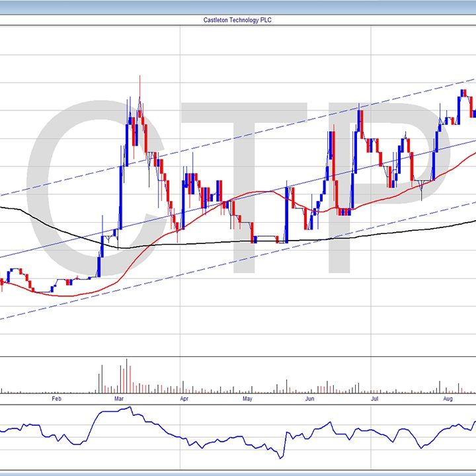
Task: Click the oscillator's lowest trough in late May
Action: coord(281,457)
